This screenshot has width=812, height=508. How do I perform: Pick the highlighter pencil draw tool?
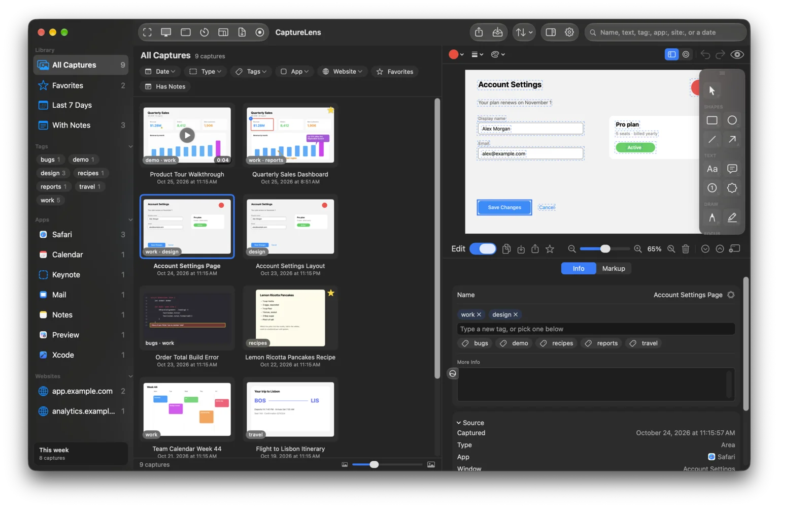click(x=732, y=217)
